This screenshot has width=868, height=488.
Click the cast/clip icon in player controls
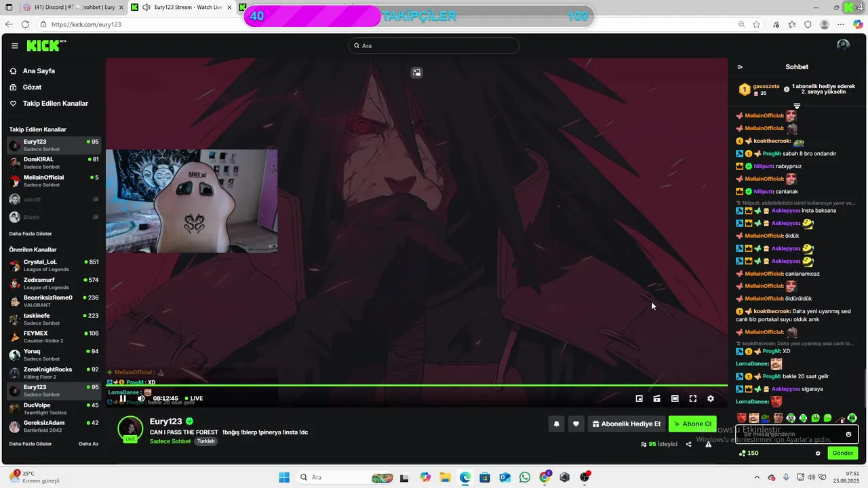656,399
